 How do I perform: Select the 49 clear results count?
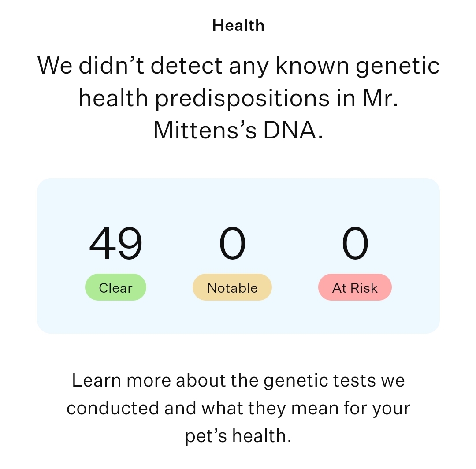pyautogui.click(x=115, y=244)
